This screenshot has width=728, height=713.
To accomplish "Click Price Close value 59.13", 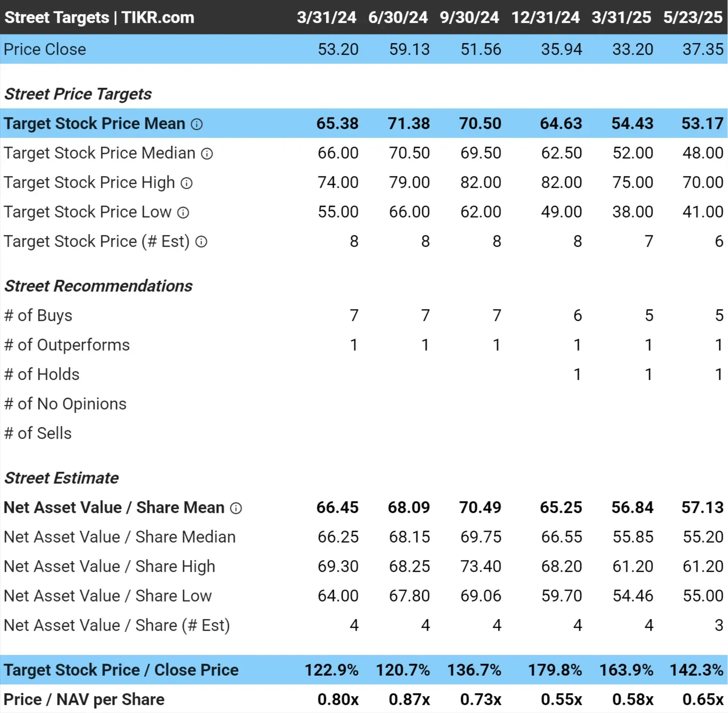I will tap(409, 49).
